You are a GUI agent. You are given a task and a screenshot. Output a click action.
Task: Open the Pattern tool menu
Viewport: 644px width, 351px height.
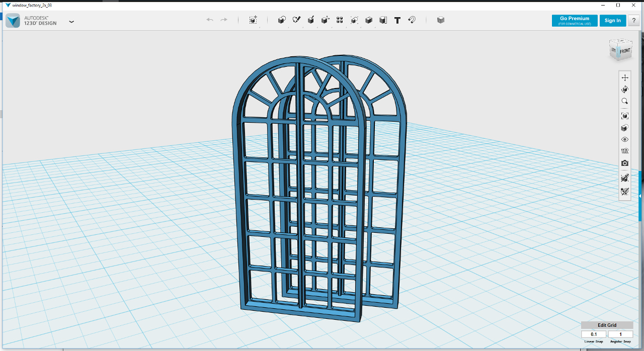(340, 20)
